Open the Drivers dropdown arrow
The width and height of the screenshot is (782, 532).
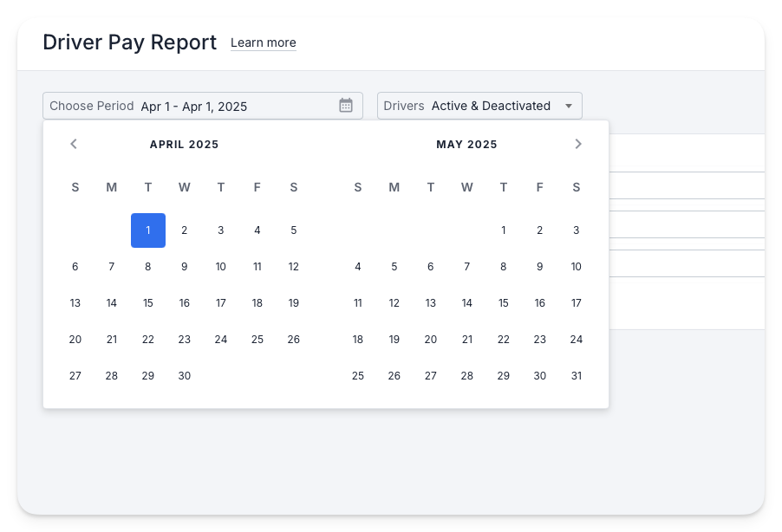pyautogui.click(x=569, y=106)
